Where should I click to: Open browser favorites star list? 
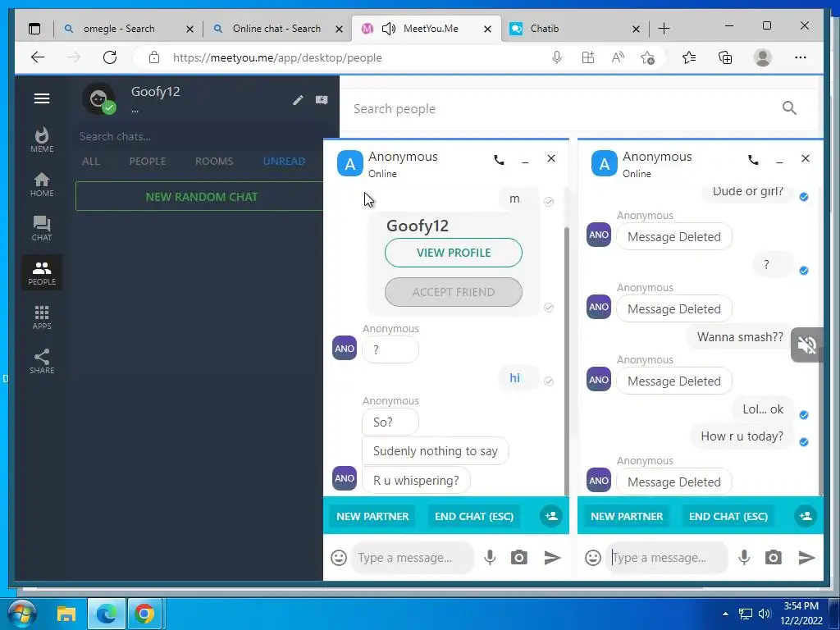pyautogui.click(x=689, y=57)
